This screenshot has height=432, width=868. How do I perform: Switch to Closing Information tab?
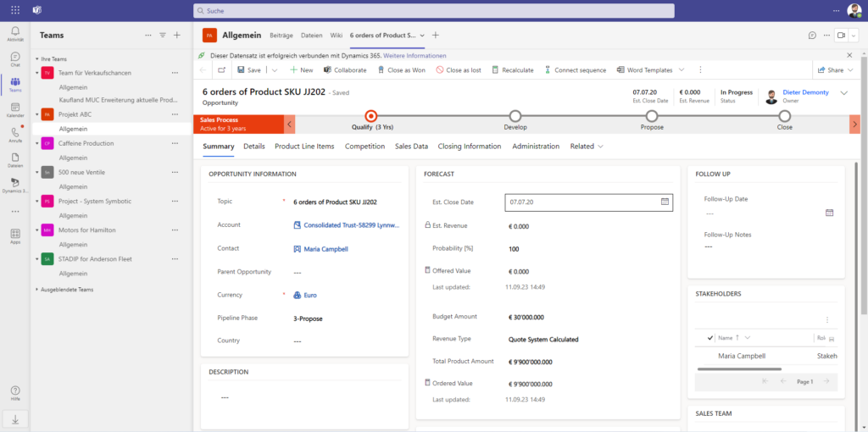coord(470,147)
